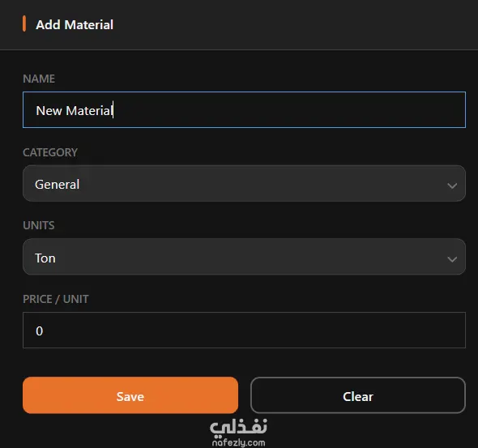Click the Clear button
Image resolution: width=478 pixels, height=448 pixels.
(x=358, y=395)
